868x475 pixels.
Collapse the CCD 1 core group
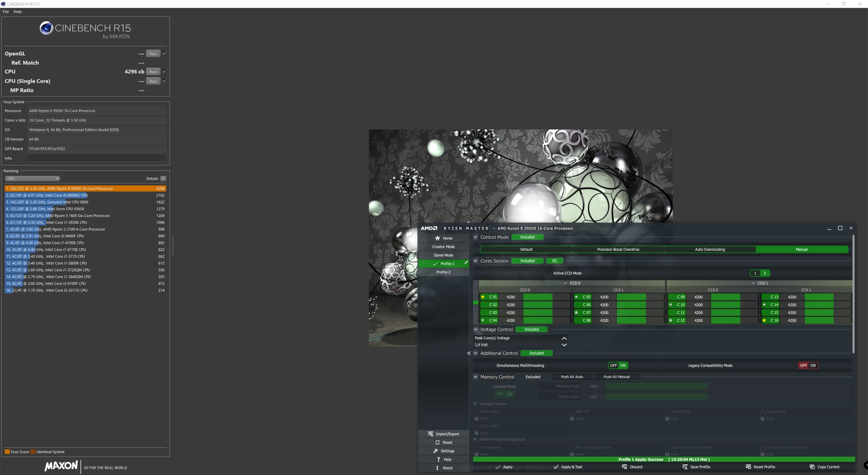click(753, 283)
